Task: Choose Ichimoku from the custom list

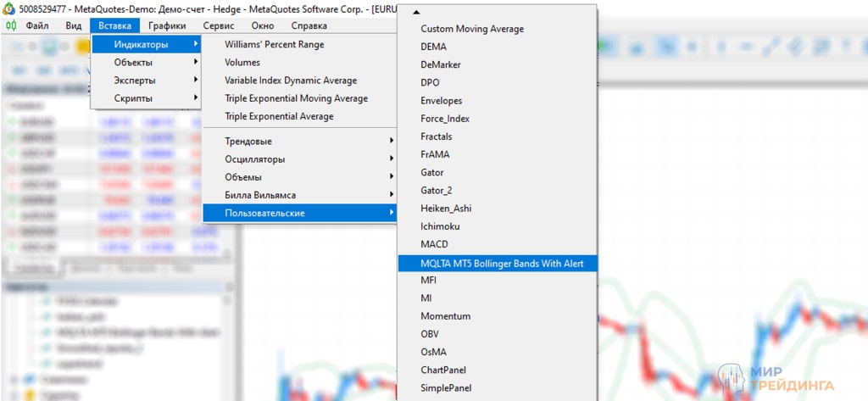Action: (x=441, y=226)
